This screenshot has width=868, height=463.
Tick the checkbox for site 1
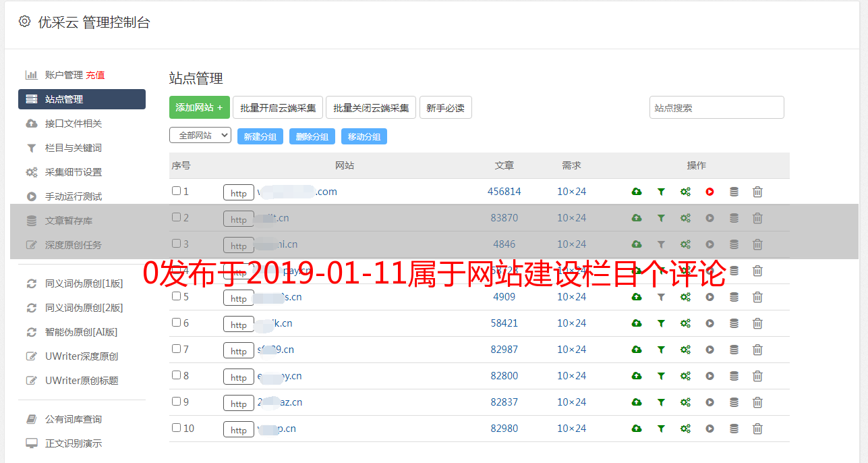click(x=176, y=191)
